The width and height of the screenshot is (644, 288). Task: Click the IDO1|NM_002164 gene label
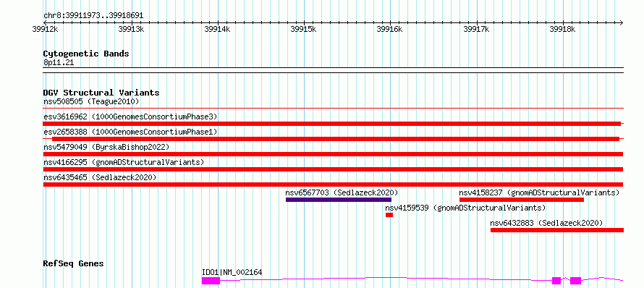click(232, 272)
